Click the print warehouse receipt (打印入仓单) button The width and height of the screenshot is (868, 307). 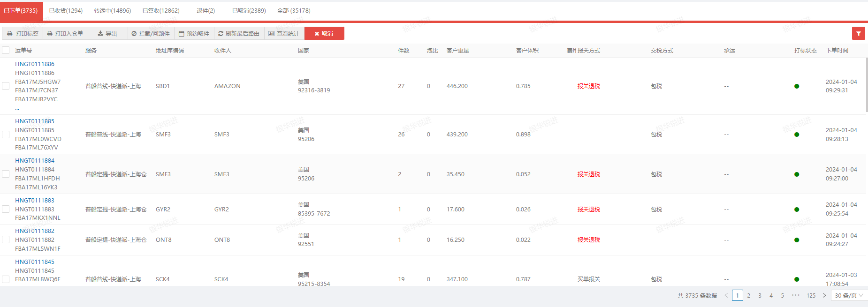tap(65, 34)
